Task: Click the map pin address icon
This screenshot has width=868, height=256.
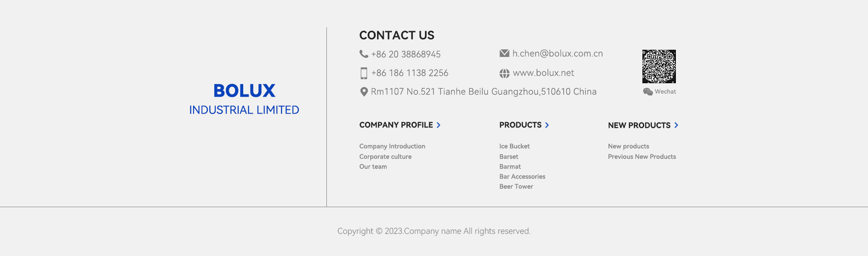Action: pyautogui.click(x=363, y=92)
